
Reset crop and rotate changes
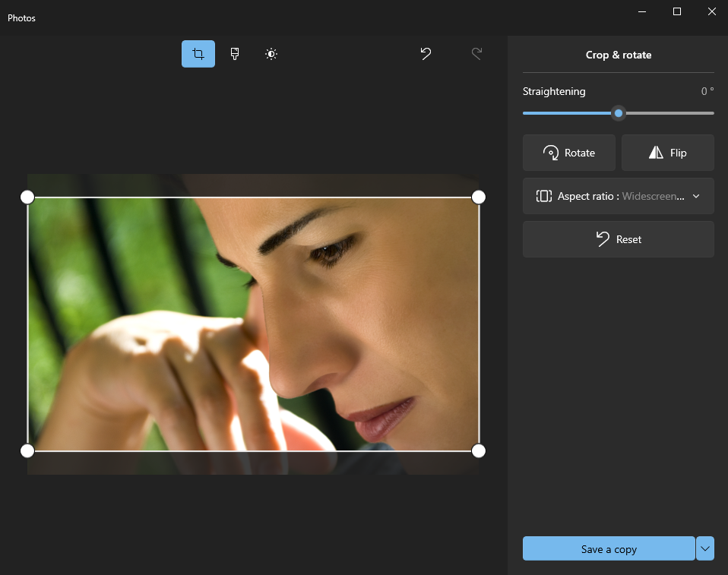[618, 239]
